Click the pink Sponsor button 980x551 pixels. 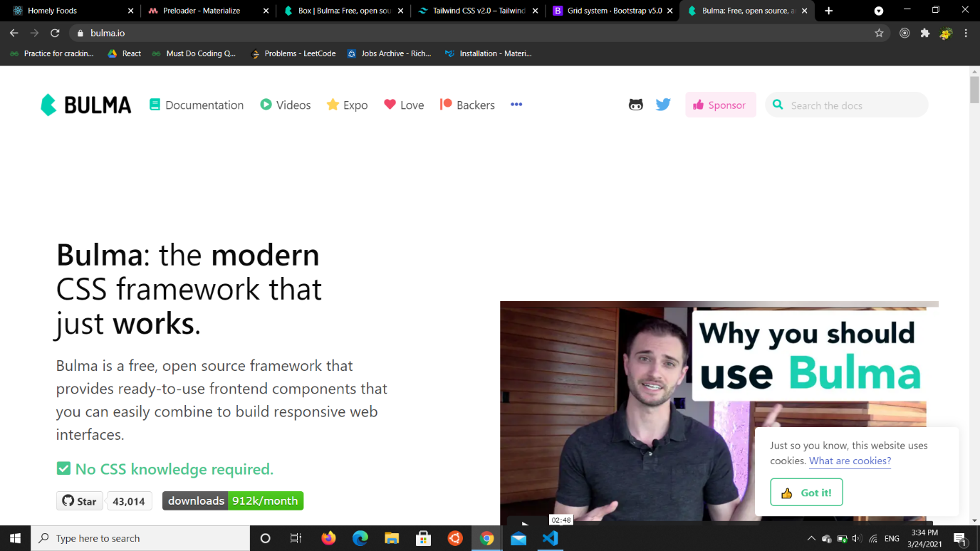[720, 105]
